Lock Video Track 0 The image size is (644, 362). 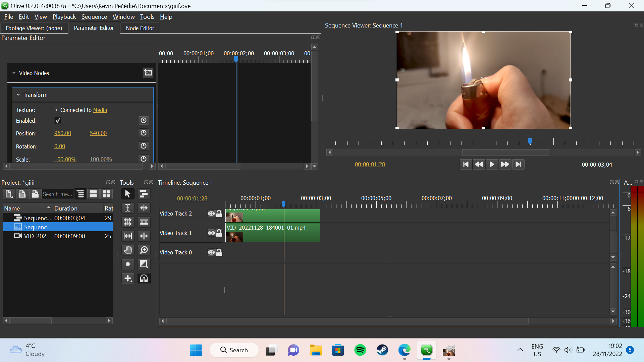point(219,252)
